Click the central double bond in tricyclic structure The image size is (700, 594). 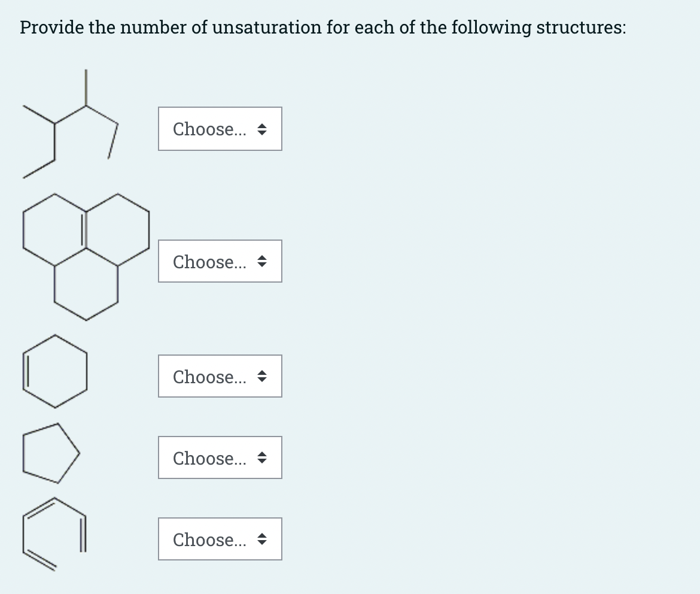pos(84,229)
